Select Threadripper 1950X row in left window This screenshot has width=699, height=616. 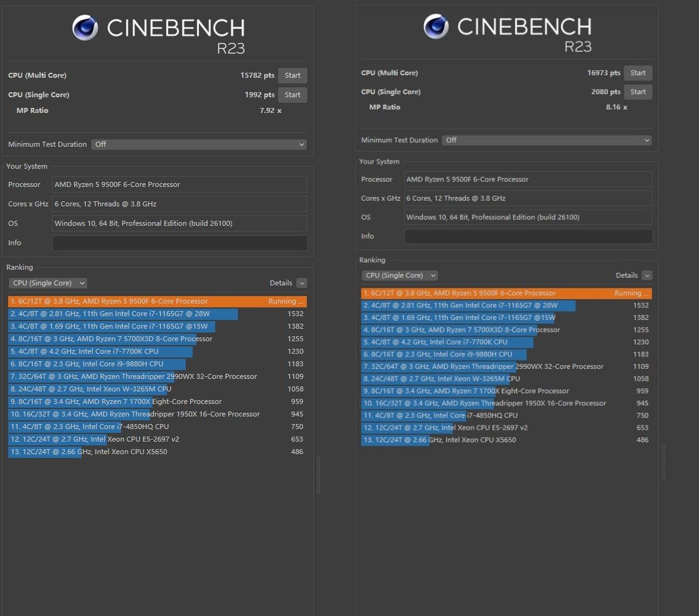click(x=157, y=414)
